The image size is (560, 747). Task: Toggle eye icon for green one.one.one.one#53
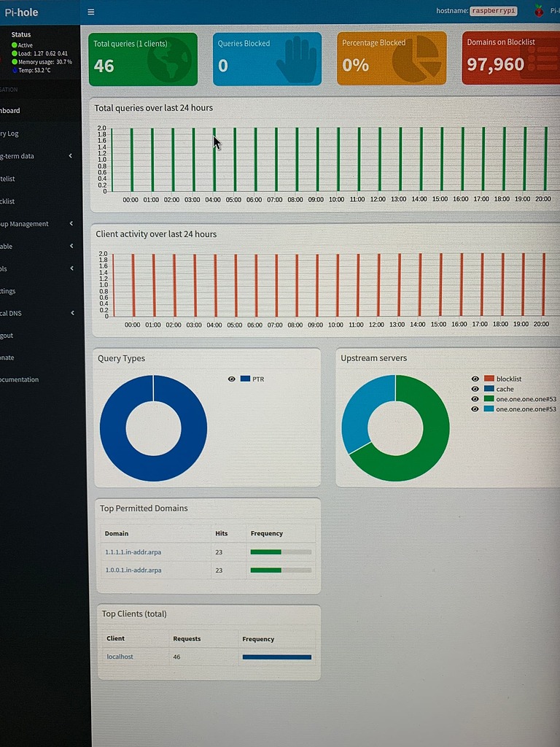[475, 399]
